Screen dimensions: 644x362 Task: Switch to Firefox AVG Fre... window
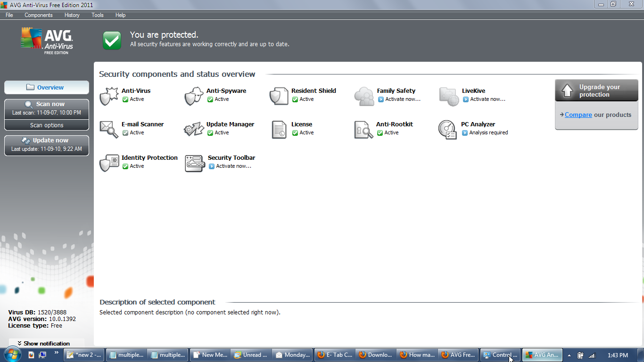click(459, 355)
